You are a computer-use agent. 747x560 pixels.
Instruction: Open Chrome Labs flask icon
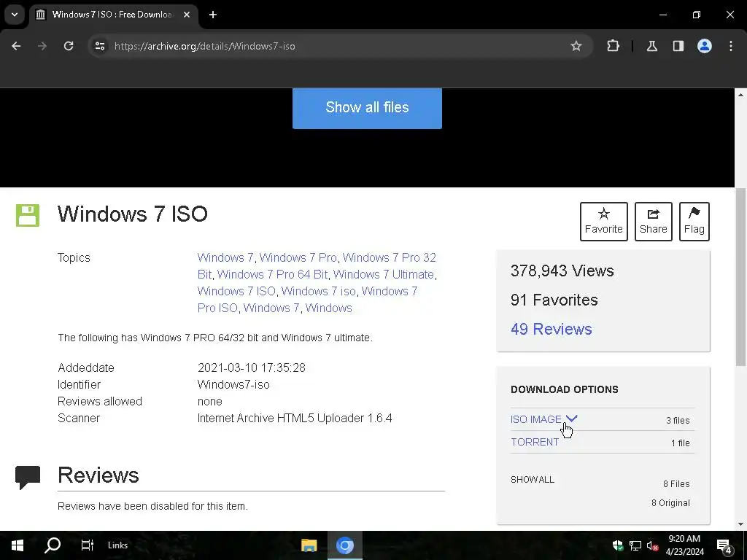pyautogui.click(x=651, y=46)
